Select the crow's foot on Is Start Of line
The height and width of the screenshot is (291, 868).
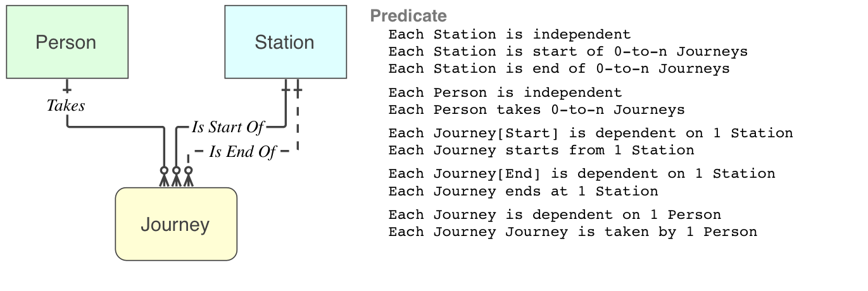(176, 177)
